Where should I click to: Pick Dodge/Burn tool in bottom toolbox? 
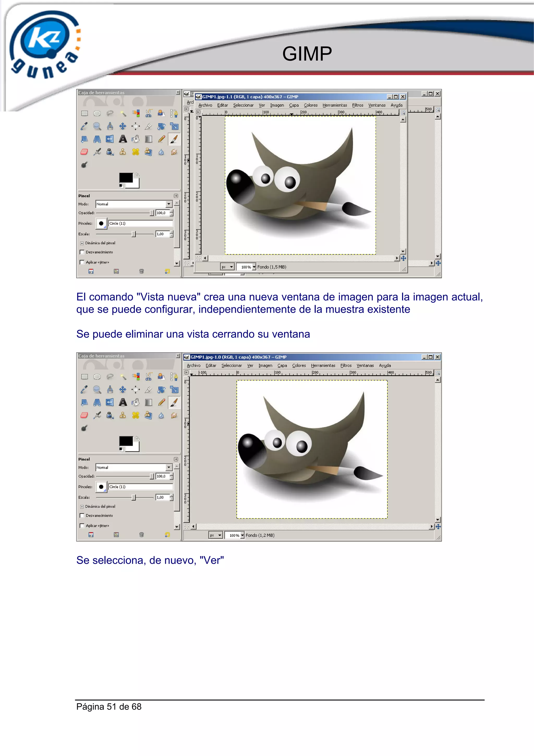pos(84,428)
